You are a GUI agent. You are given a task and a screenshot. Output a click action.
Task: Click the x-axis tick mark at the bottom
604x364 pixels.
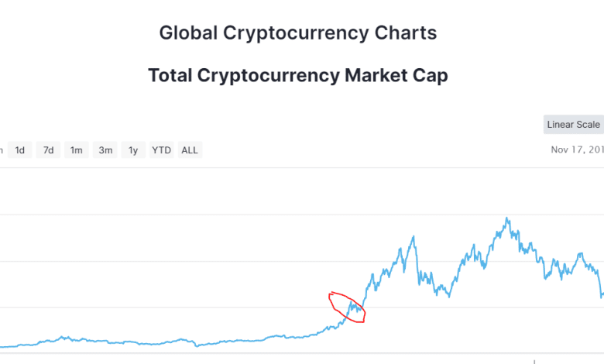534,361
